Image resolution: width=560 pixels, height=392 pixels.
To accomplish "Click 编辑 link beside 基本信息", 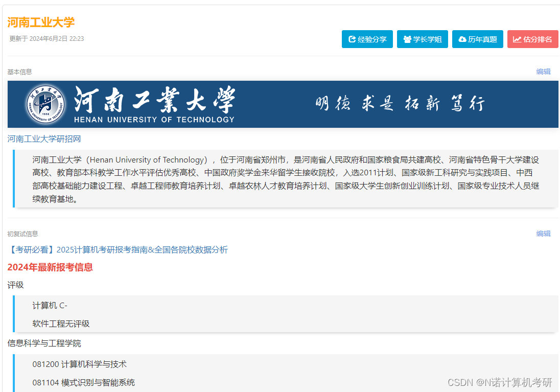I will (543, 72).
